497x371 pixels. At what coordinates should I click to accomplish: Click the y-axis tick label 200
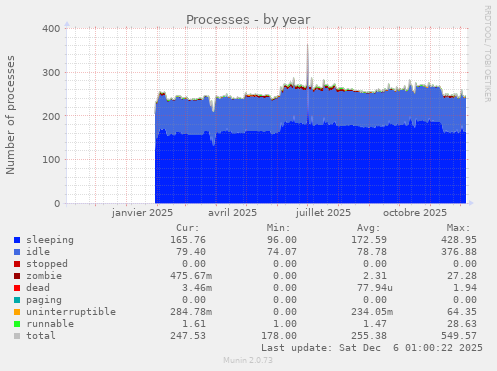[x=51, y=116]
